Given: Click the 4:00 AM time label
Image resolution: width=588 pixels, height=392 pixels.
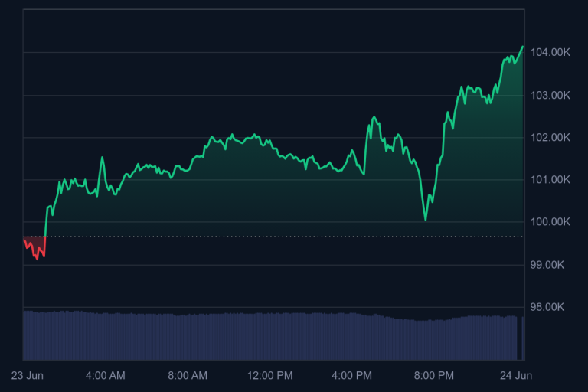Looking at the screenshot, I should 105,375.
